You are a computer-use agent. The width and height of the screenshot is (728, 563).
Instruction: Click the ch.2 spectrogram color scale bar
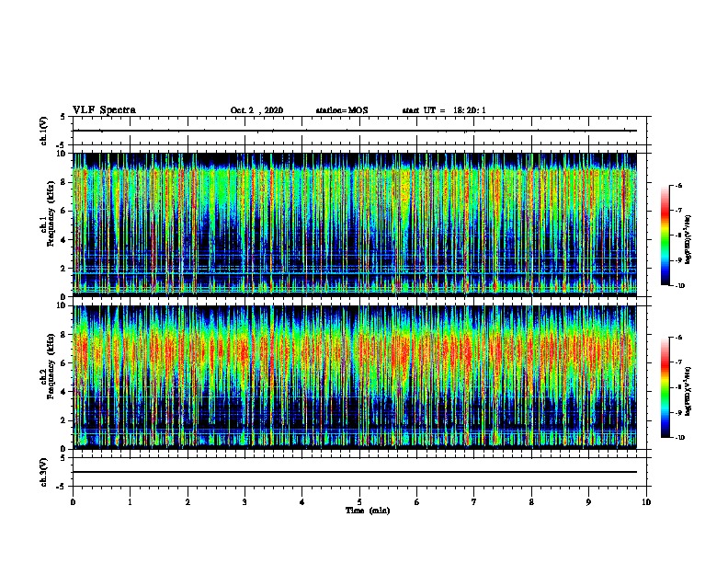(x=665, y=387)
